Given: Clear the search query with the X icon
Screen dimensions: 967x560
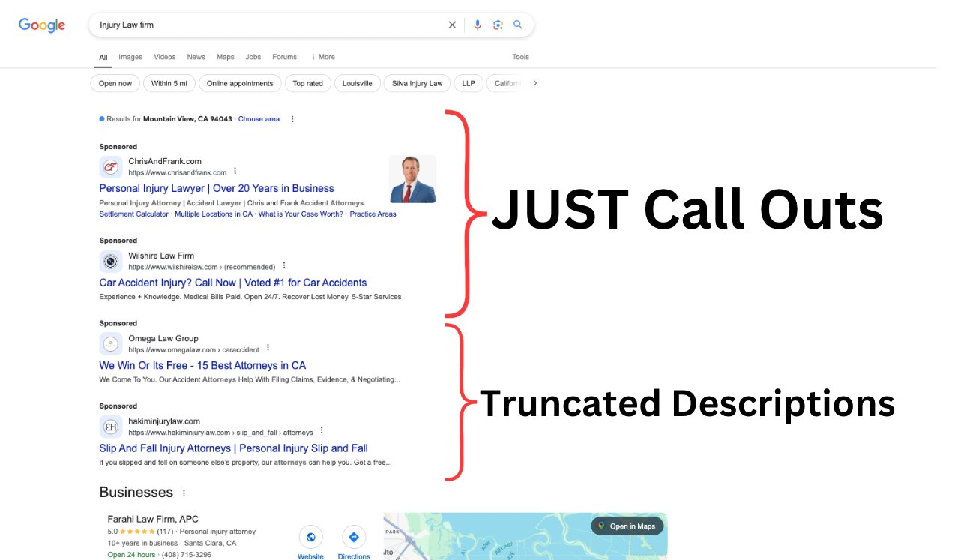Looking at the screenshot, I should tap(452, 24).
